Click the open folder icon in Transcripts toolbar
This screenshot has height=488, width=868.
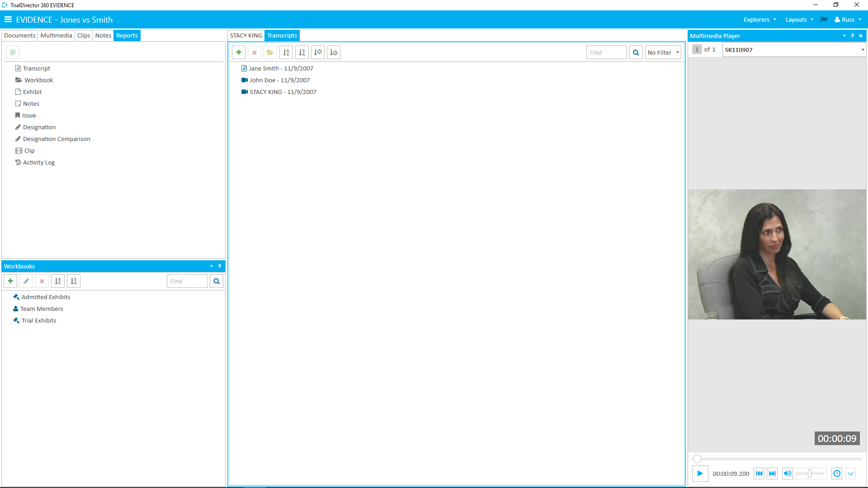click(270, 52)
